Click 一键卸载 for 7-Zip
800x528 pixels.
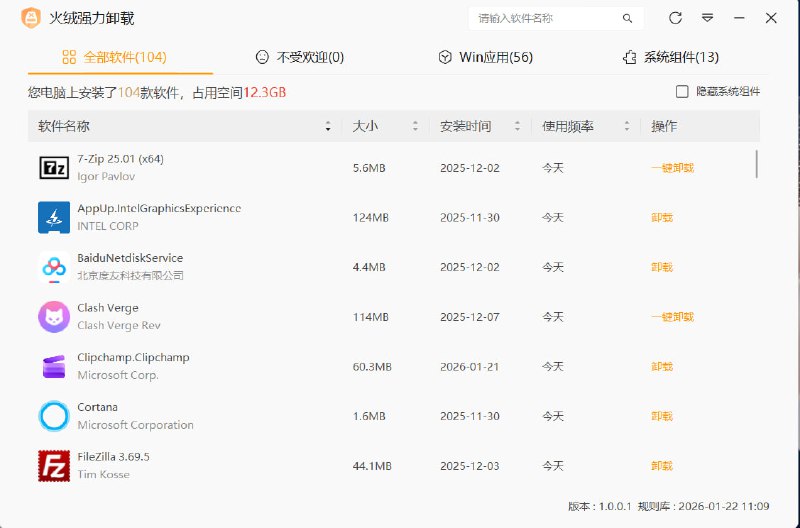coord(672,168)
